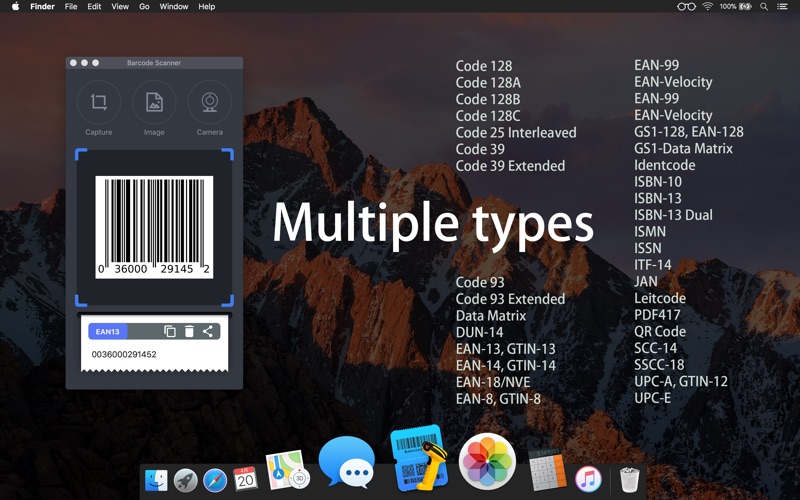The width and height of the screenshot is (800, 500).
Task: Share the scanned barcode result
Action: tap(208, 331)
